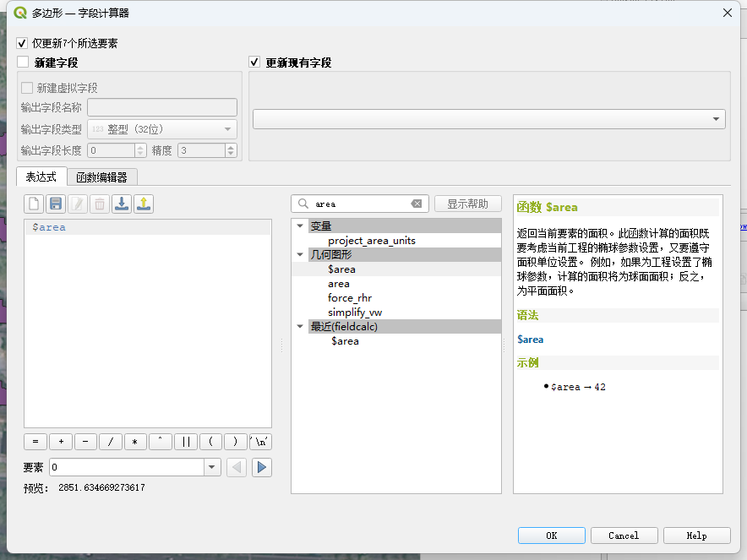This screenshot has height=560, width=747.
Task: Clear the search box text with the X icon
Action: (417, 204)
